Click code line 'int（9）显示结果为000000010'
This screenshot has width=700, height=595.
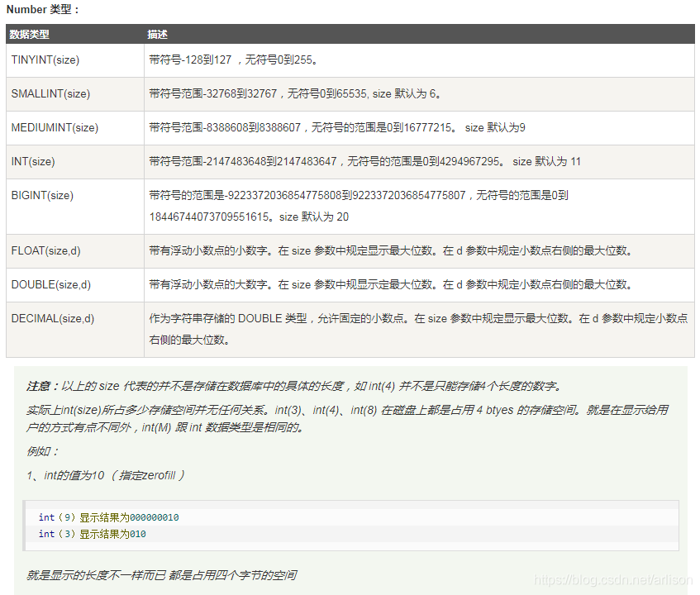pyautogui.click(x=108, y=517)
